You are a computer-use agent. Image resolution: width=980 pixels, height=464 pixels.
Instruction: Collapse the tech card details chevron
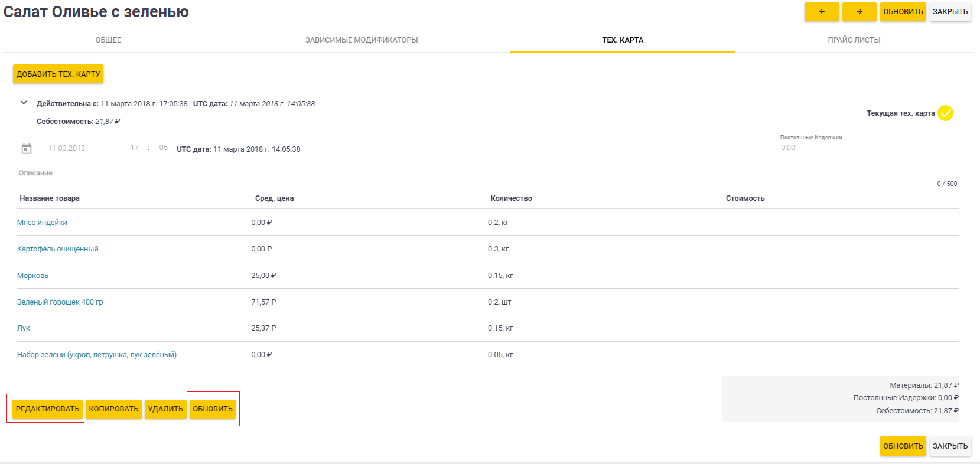(x=24, y=103)
